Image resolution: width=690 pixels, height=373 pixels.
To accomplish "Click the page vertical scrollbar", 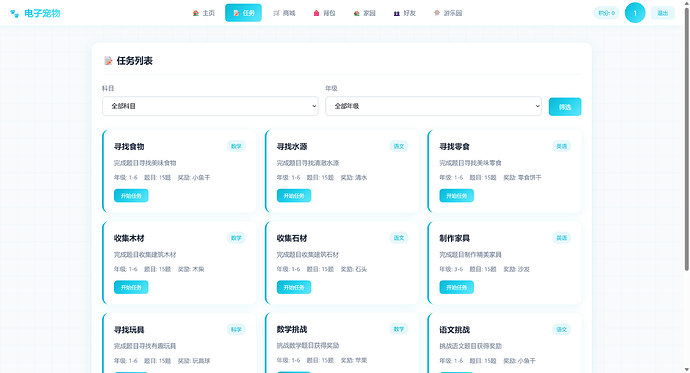I will tap(686, 139).
